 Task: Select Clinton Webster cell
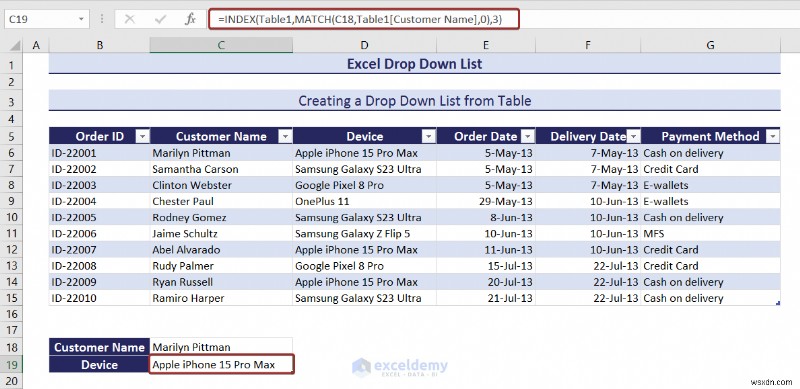[221, 185]
